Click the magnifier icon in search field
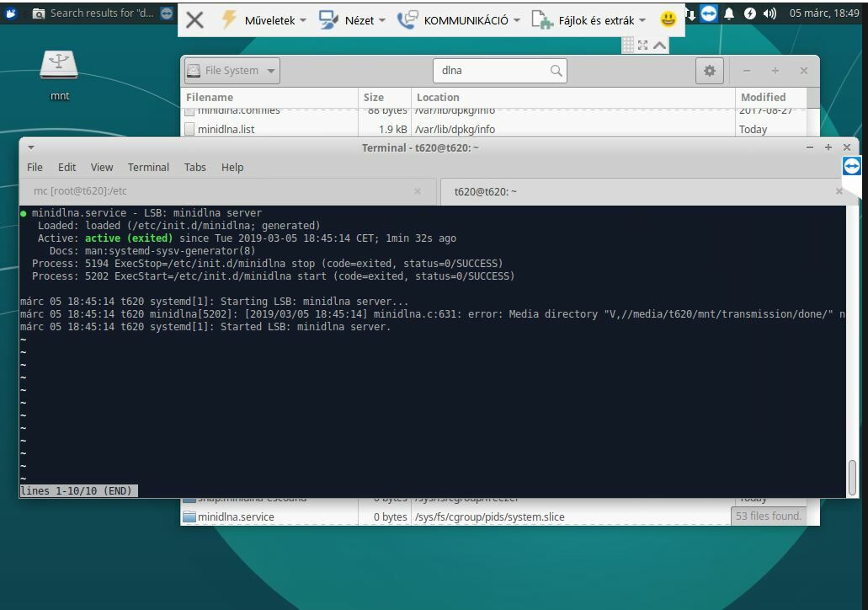Viewport: 868px width, 610px height. pyautogui.click(x=556, y=71)
